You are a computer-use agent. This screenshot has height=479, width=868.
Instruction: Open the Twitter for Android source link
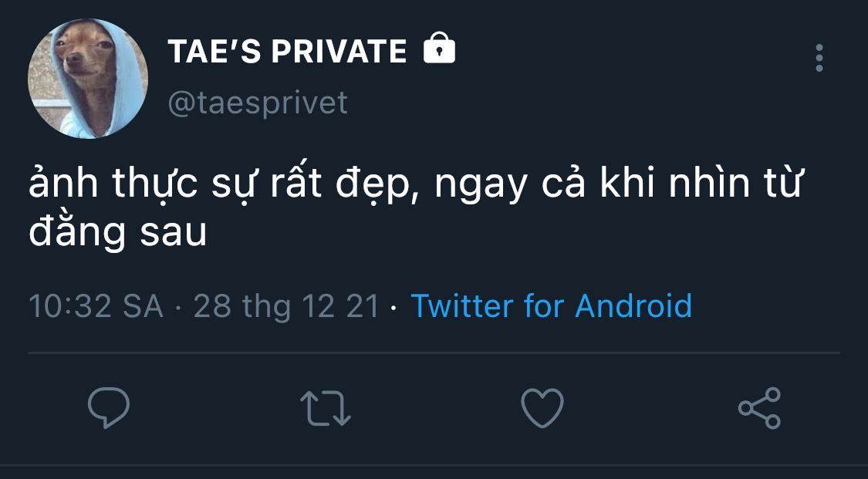tap(552, 305)
